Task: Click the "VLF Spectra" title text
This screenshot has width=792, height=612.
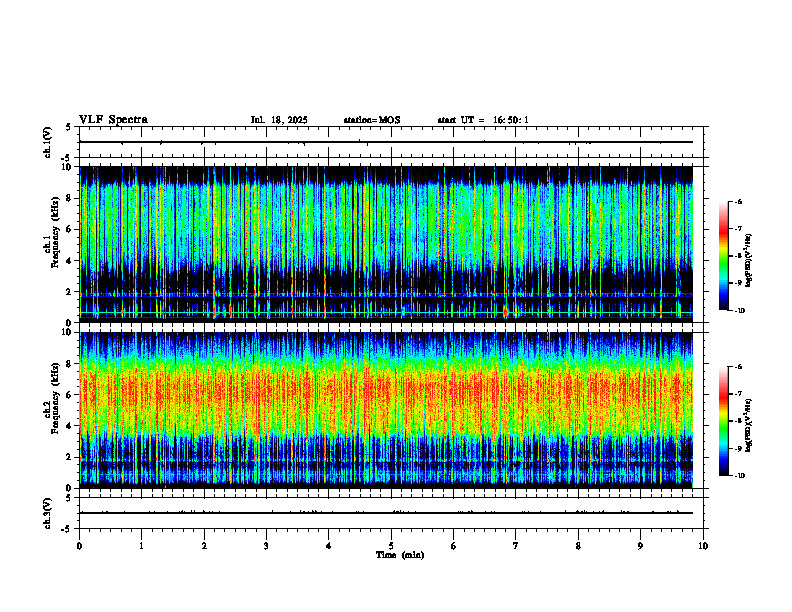Action: [113, 120]
